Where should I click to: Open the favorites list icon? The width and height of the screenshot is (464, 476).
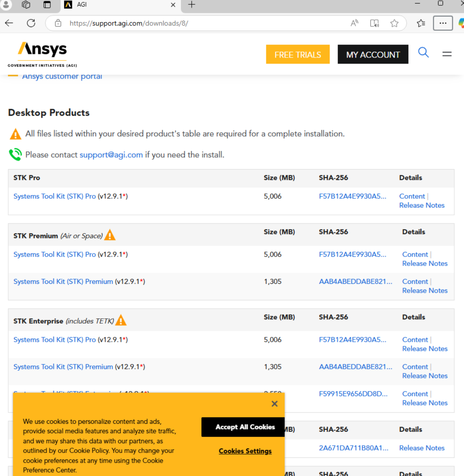(x=421, y=23)
